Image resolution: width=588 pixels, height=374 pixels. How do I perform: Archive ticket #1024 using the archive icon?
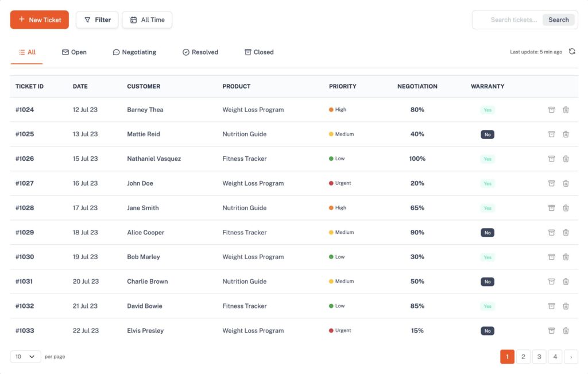(551, 110)
